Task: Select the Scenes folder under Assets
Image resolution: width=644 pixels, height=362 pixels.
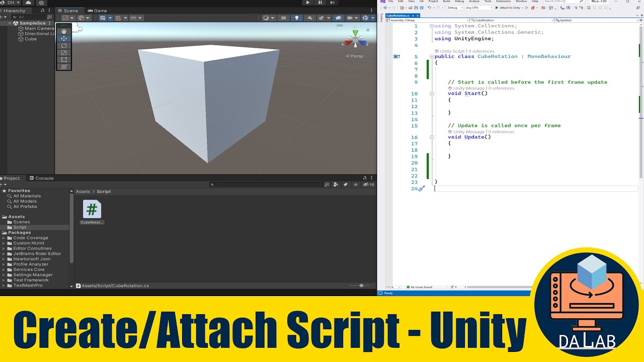Action: (22, 222)
